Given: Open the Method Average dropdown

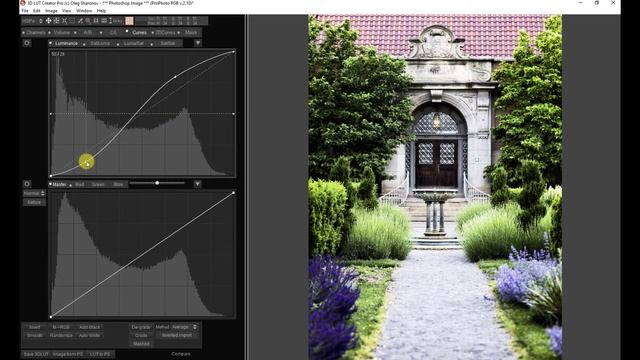Looking at the screenshot, I should point(184,327).
